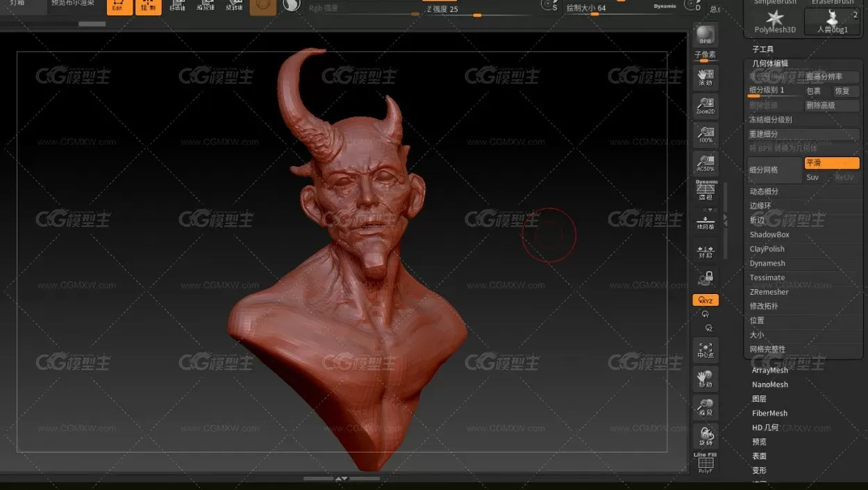Toggle the Suv option
This screenshot has width=868, height=490.
pyautogui.click(x=817, y=177)
